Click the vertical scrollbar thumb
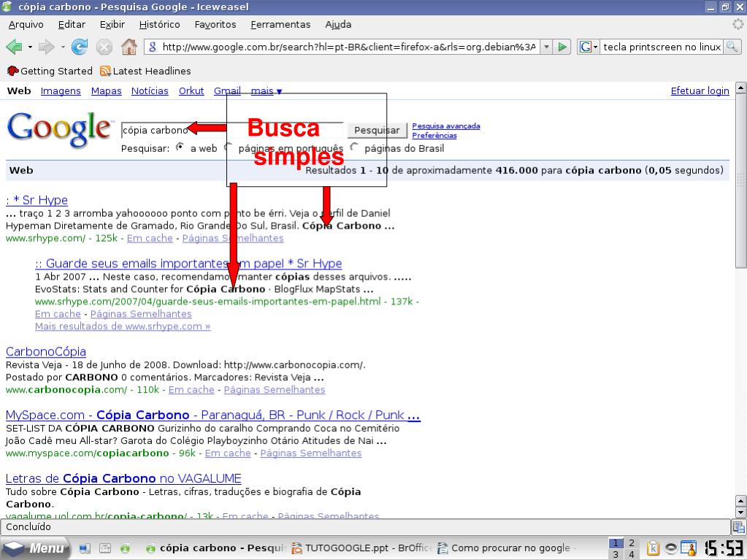The image size is (747, 560). coord(741,181)
